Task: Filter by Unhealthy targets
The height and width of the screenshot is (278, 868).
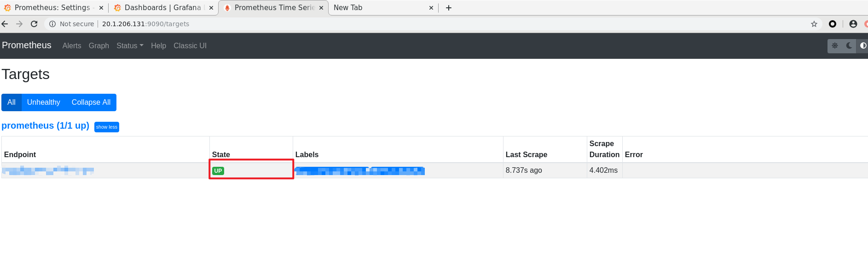Action: [44, 102]
